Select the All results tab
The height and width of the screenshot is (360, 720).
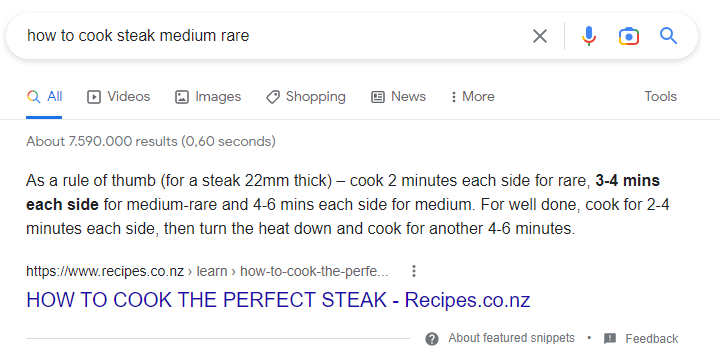point(45,97)
